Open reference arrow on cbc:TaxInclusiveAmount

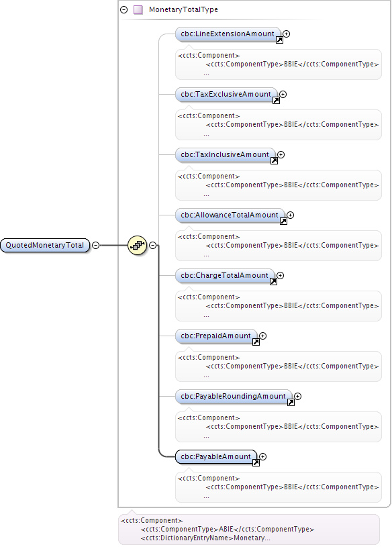[x=274, y=161]
